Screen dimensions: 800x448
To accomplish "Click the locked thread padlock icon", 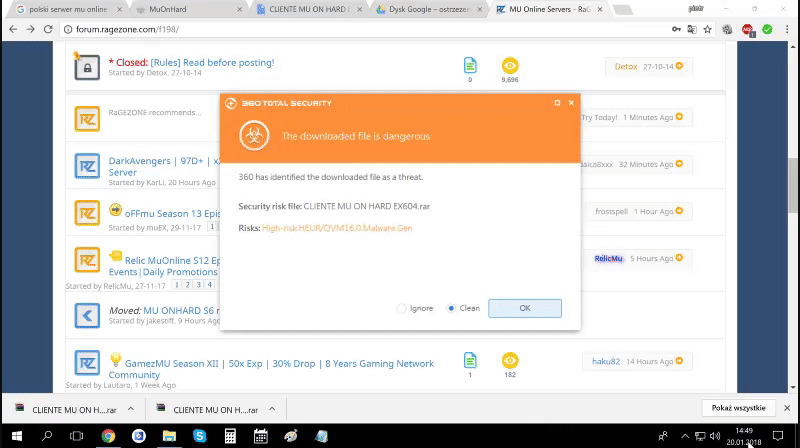I will coord(87,67).
